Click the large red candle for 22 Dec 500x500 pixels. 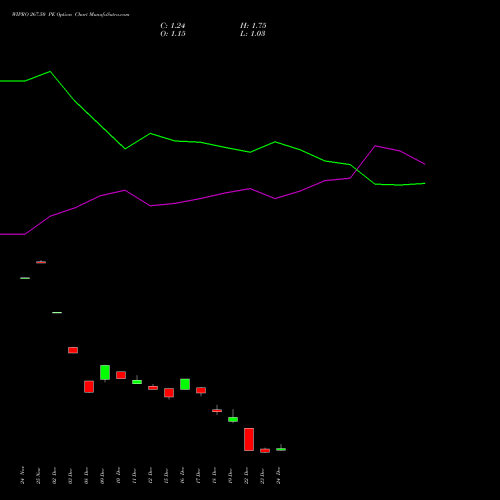coord(249,439)
